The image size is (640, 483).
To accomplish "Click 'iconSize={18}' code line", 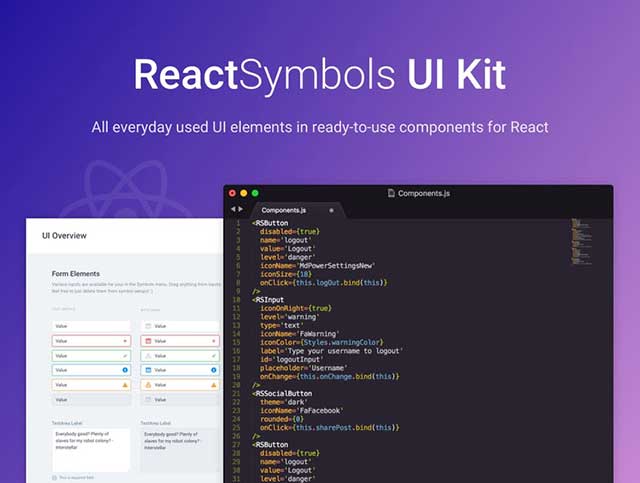I will 286,274.
